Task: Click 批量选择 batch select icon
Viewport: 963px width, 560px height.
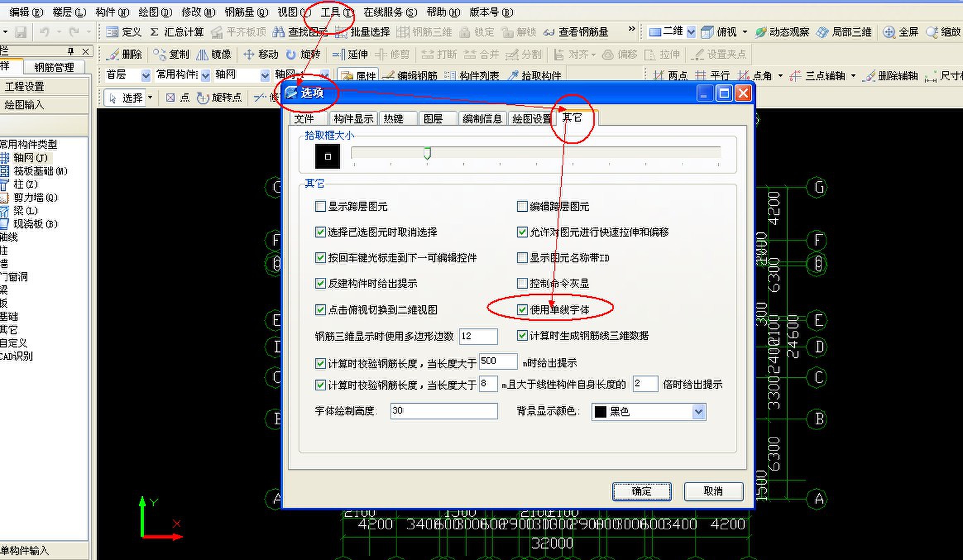Action: coord(362,32)
